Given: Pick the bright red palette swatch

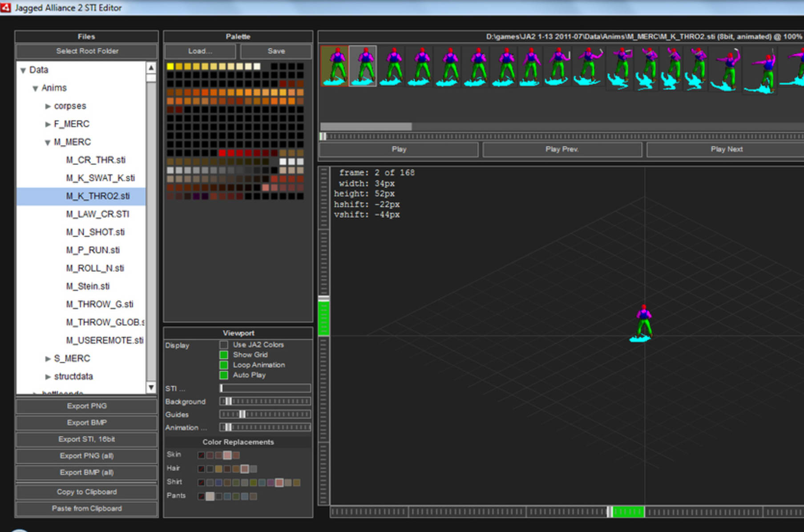Looking at the screenshot, I should [222, 153].
